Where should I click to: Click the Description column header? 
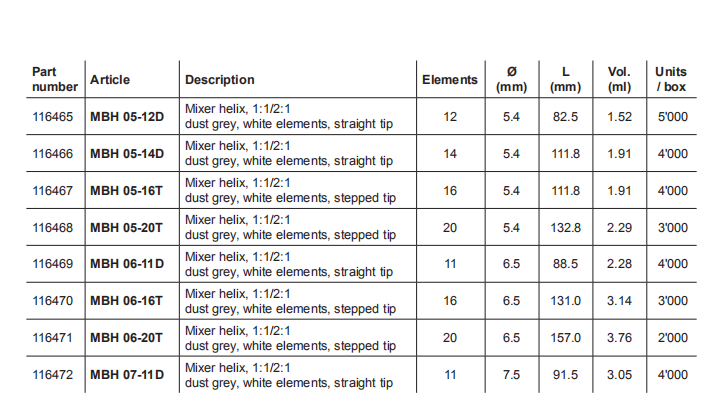[x=220, y=80]
